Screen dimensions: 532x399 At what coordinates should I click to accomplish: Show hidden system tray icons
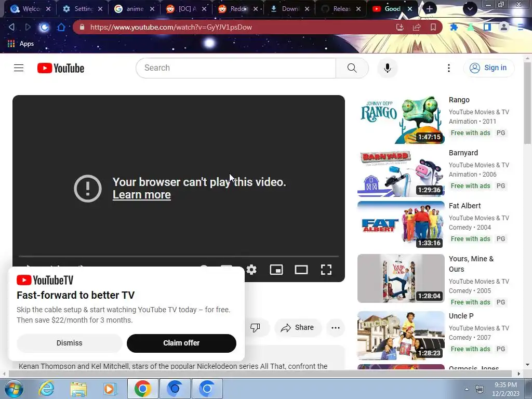pos(467,389)
